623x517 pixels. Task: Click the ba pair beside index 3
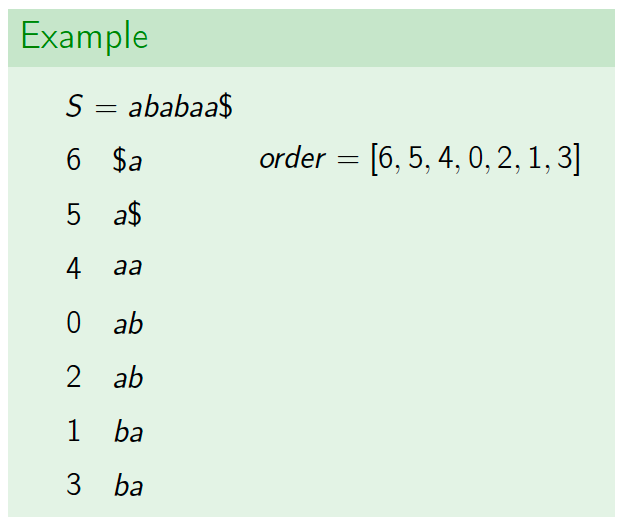pos(128,485)
